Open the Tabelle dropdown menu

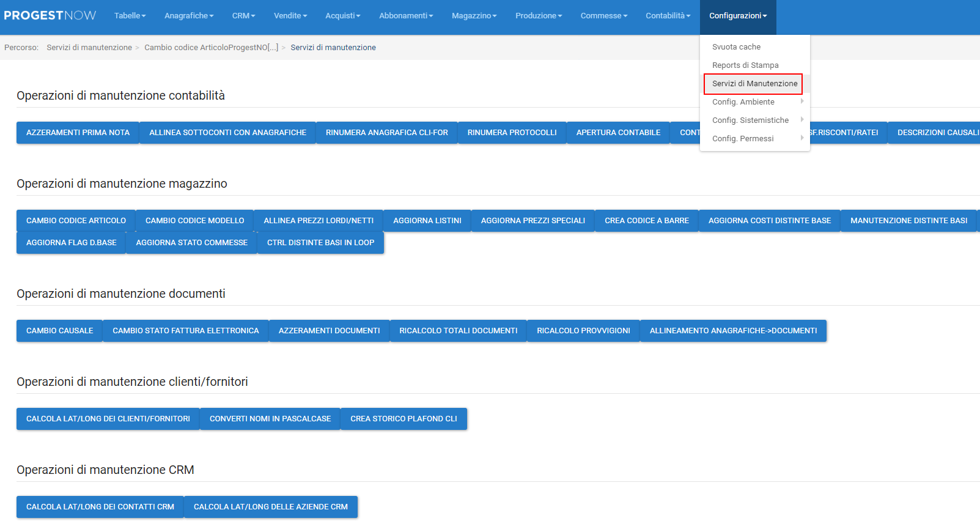coord(130,16)
